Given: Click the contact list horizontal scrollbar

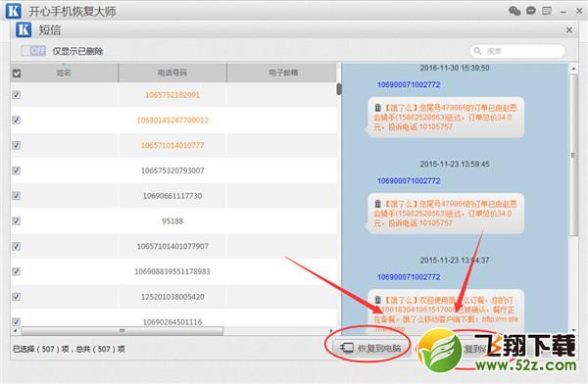Looking at the screenshot, I should point(122,331).
